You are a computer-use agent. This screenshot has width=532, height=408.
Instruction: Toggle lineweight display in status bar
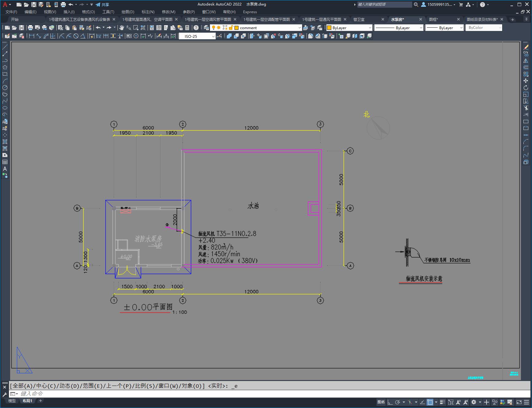click(x=442, y=402)
